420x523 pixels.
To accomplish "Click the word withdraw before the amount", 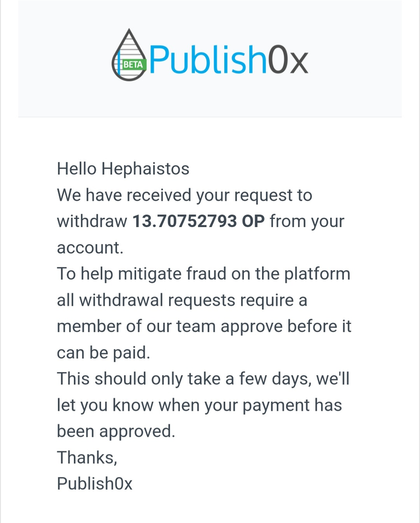I will click(x=92, y=221).
